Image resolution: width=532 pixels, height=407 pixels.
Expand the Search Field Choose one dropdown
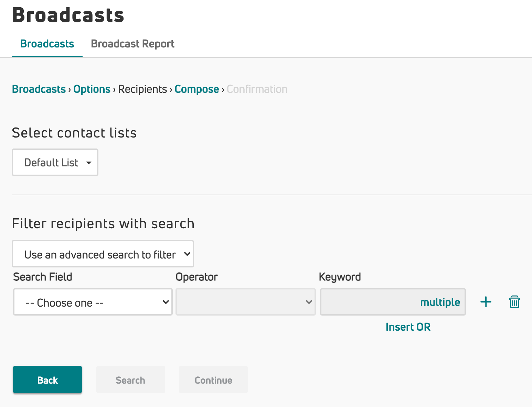click(x=93, y=302)
